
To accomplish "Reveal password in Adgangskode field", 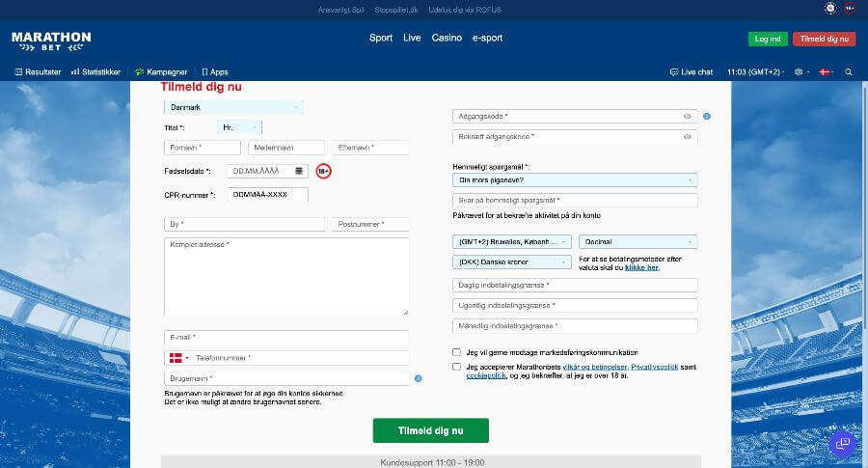I will 687,117.
